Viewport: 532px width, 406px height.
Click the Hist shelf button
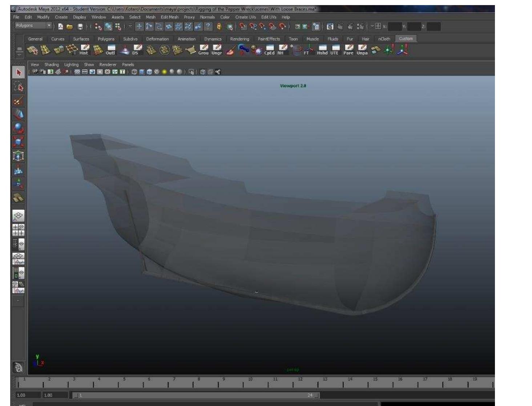coord(84,50)
